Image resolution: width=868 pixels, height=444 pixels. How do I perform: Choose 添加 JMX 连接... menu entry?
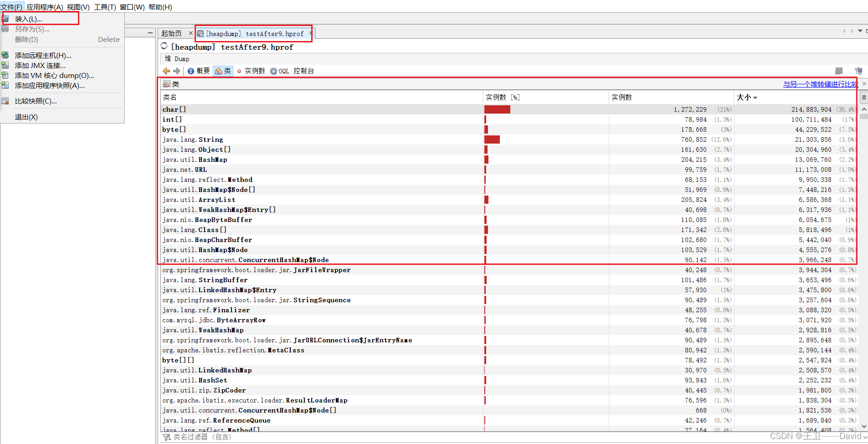pyautogui.click(x=62, y=66)
